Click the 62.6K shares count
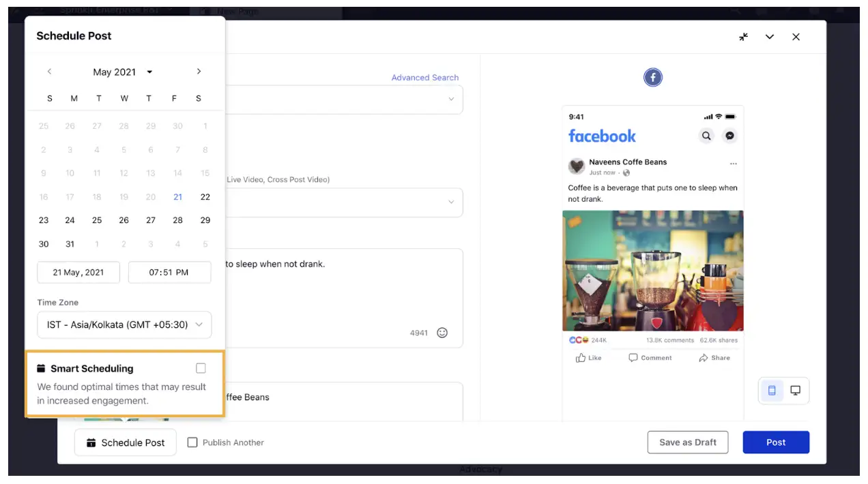868x484 pixels. 719,340
